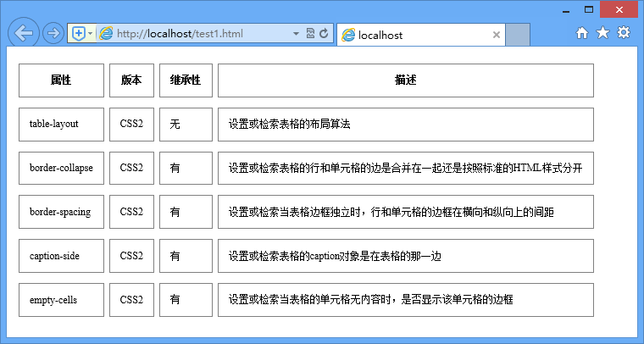Image resolution: width=644 pixels, height=344 pixels.
Task: Click the compatibility view icon in address bar
Action: [310, 34]
